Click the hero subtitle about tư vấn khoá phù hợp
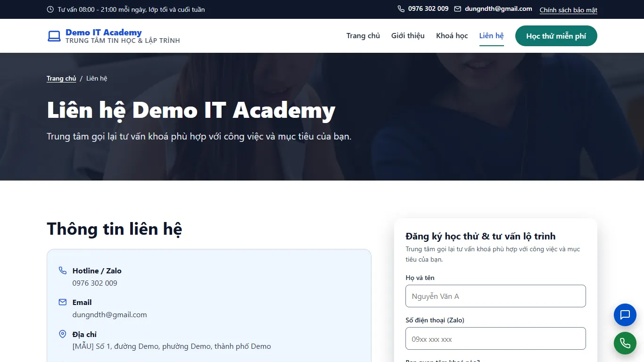This screenshot has height=362, width=644. pyautogui.click(x=199, y=137)
